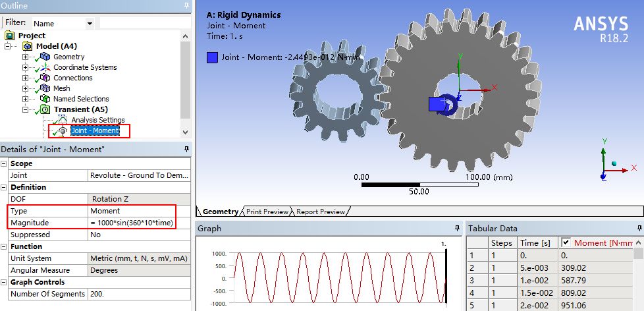Click the Angular Measure value Degrees
Viewport: 644px width, 311px height.
coord(139,270)
